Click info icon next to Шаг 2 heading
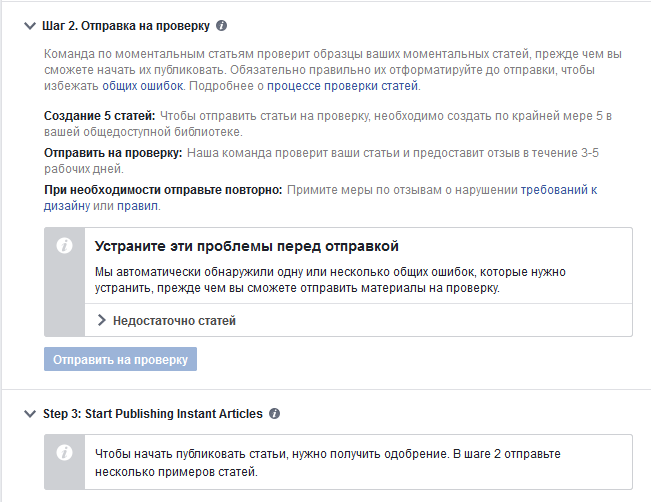 (x=222, y=26)
